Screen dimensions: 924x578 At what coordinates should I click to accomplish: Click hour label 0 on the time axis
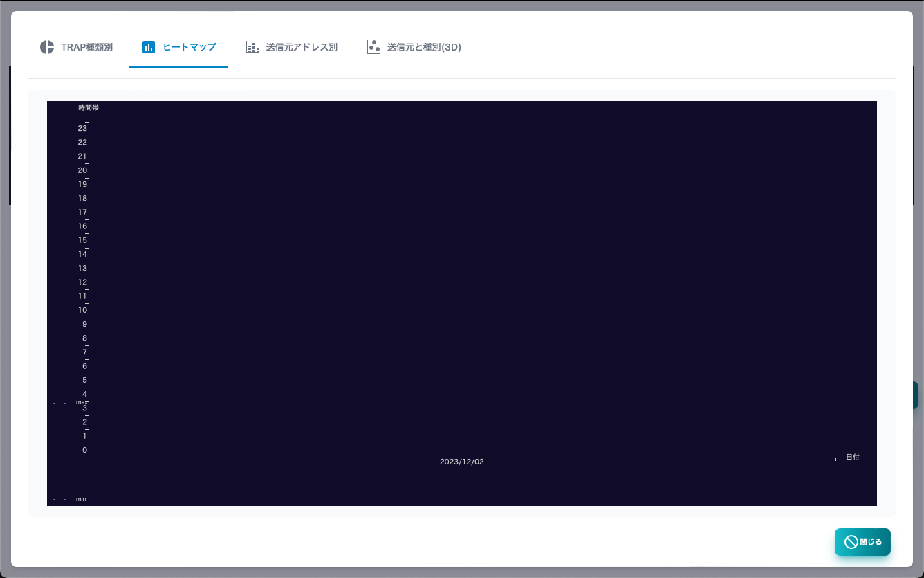[x=84, y=450]
